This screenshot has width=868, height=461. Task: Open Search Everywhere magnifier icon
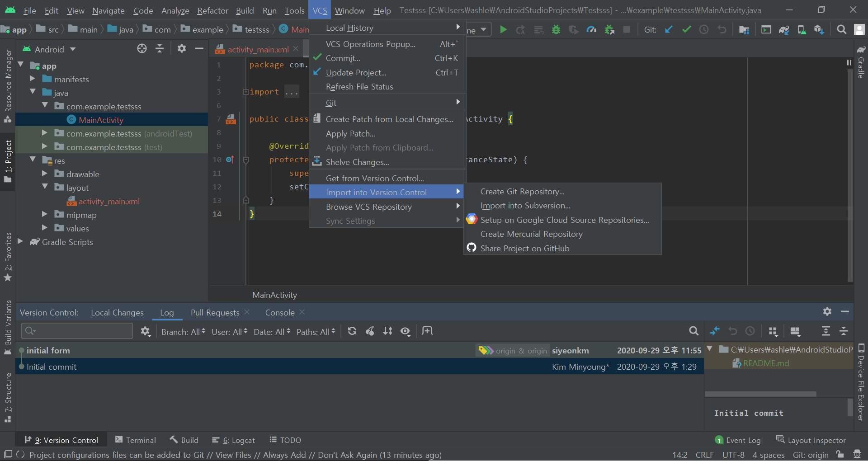coord(841,30)
